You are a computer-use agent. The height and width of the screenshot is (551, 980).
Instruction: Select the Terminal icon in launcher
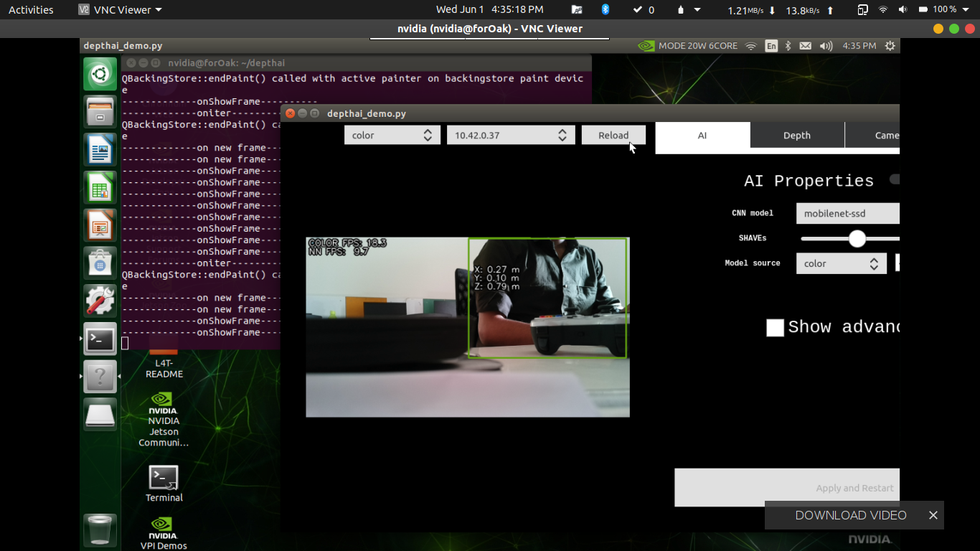click(100, 339)
